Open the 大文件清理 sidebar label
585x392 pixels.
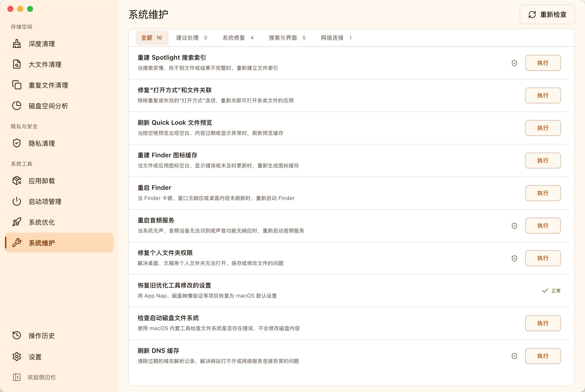point(45,65)
